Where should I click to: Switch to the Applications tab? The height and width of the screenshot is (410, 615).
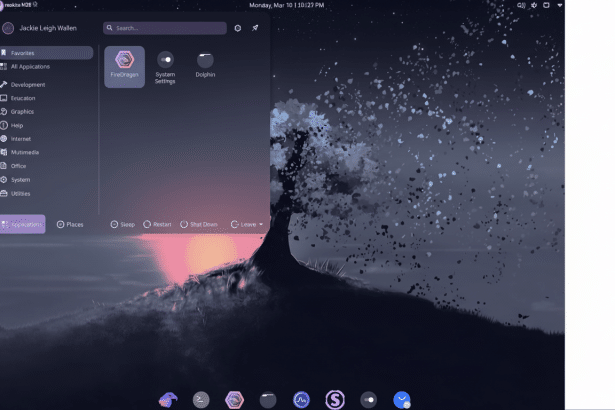pyautogui.click(x=22, y=224)
